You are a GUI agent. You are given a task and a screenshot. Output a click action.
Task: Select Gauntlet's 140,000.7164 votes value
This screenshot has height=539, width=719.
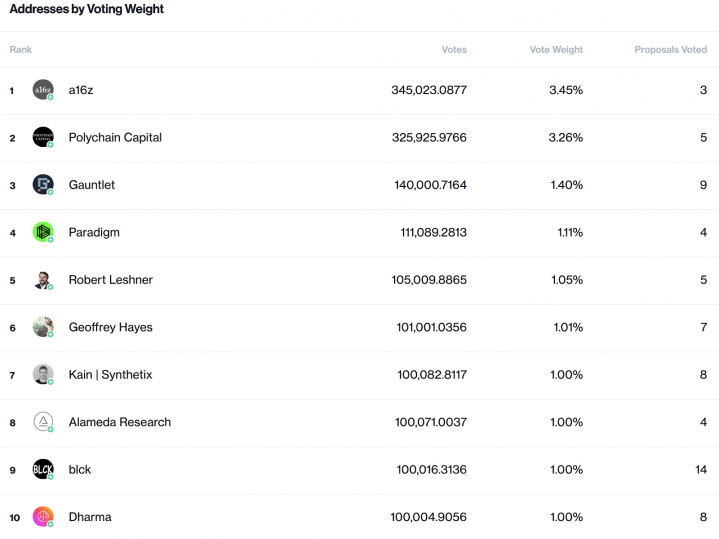430,185
